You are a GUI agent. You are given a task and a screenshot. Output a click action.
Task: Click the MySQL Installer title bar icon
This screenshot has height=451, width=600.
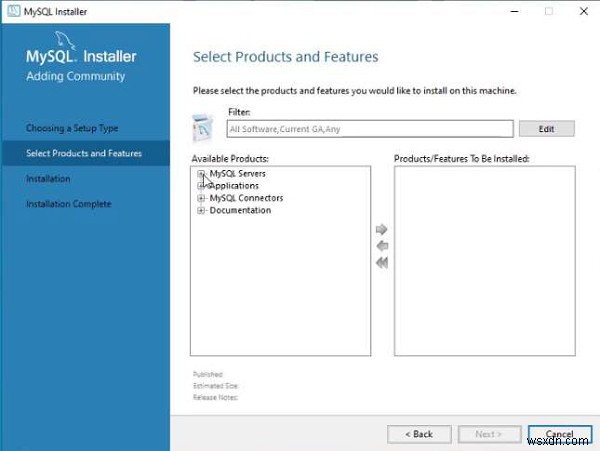13,11
